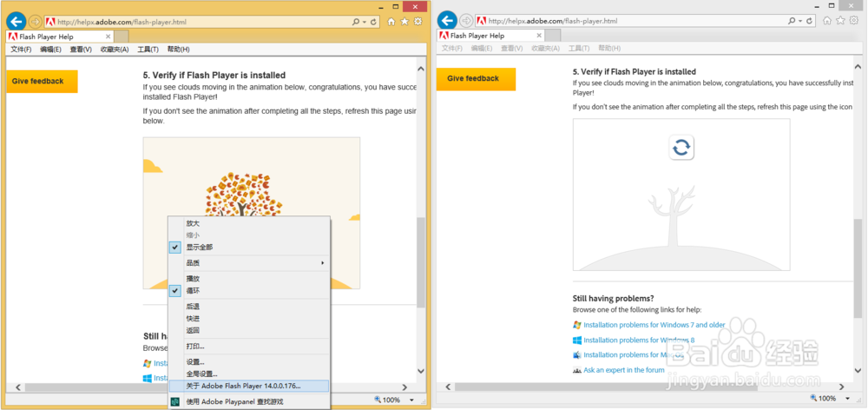868x410 pixels.
Task: Open the gear tools menu in the right window
Action: tap(854, 21)
